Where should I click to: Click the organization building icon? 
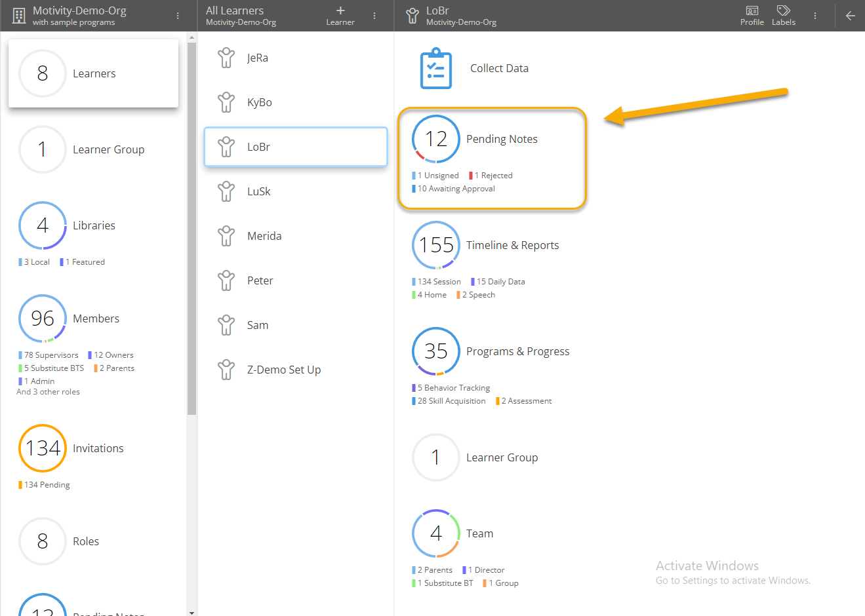pyautogui.click(x=19, y=16)
